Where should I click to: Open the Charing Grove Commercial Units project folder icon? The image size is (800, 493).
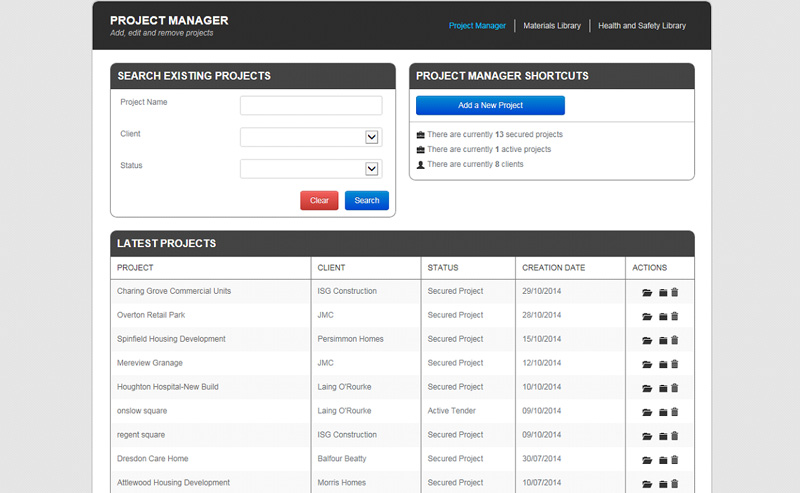[647, 292]
